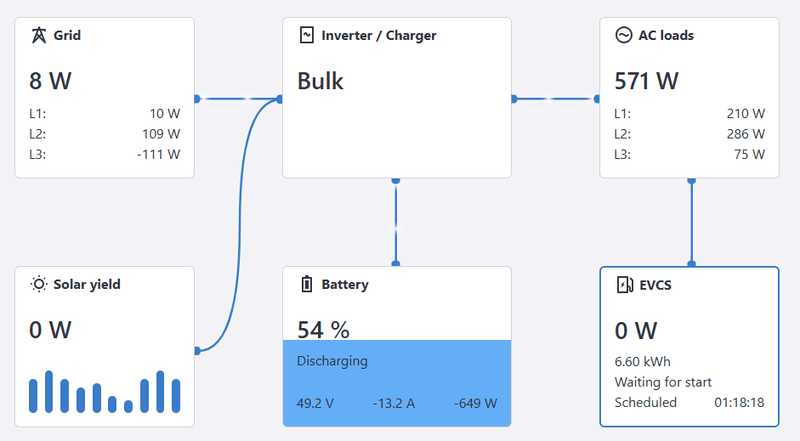Click the Battery icon
The width and height of the screenshot is (800, 441).
[307, 284]
